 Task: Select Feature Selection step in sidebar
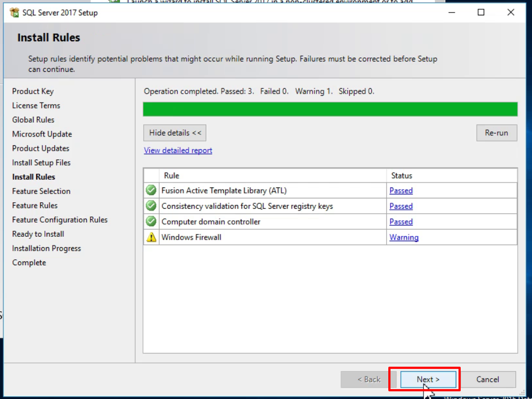(41, 191)
